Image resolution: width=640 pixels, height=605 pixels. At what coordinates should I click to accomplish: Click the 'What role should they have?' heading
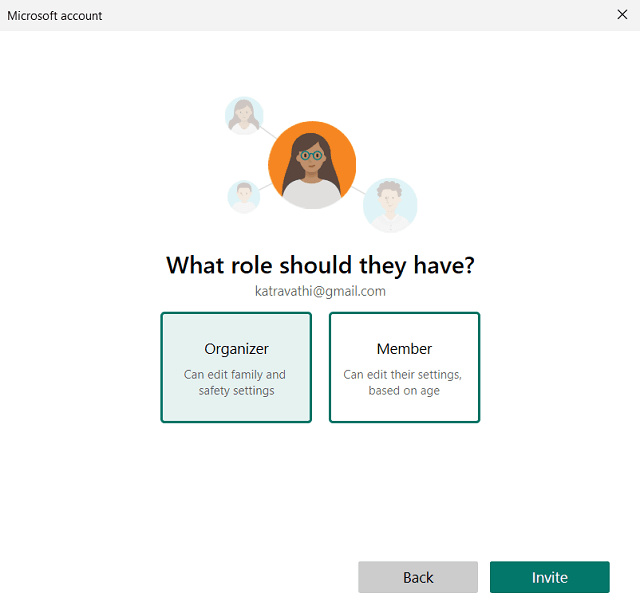click(320, 265)
